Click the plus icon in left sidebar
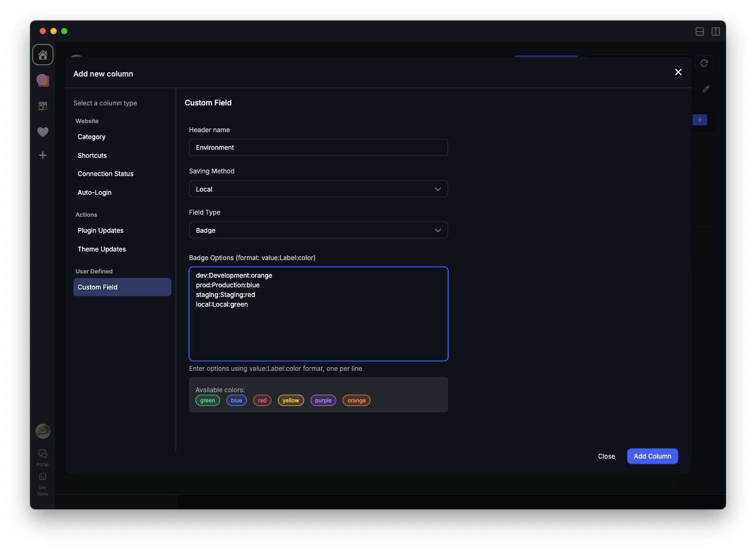Viewport: 756px width, 549px height. tap(43, 155)
